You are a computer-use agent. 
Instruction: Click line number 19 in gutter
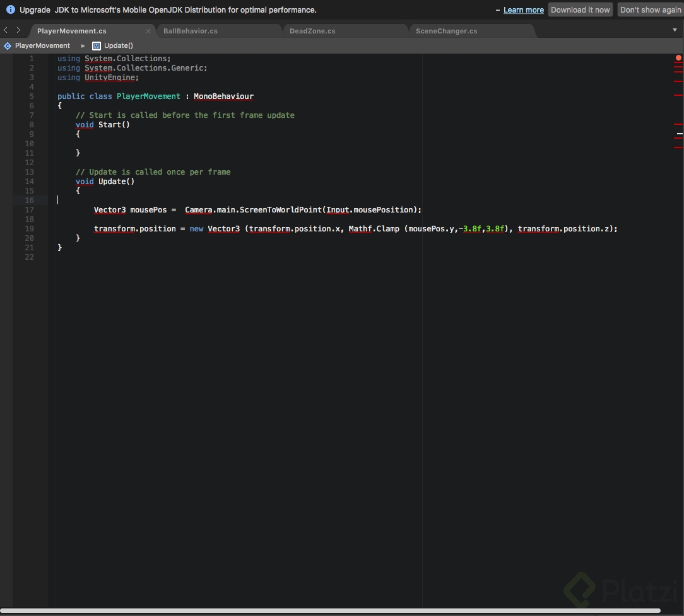click(x=30, y=229)
